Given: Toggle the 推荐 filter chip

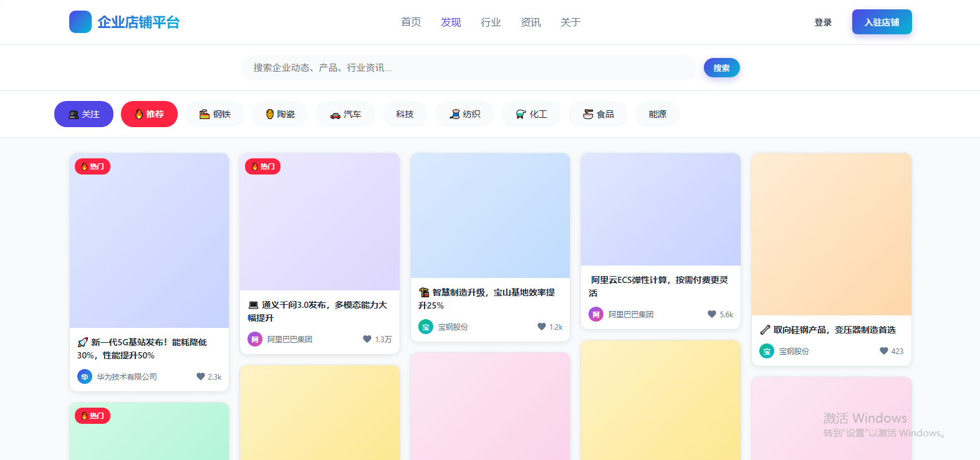Looking at the screenshot, I should tap(149, 114).
